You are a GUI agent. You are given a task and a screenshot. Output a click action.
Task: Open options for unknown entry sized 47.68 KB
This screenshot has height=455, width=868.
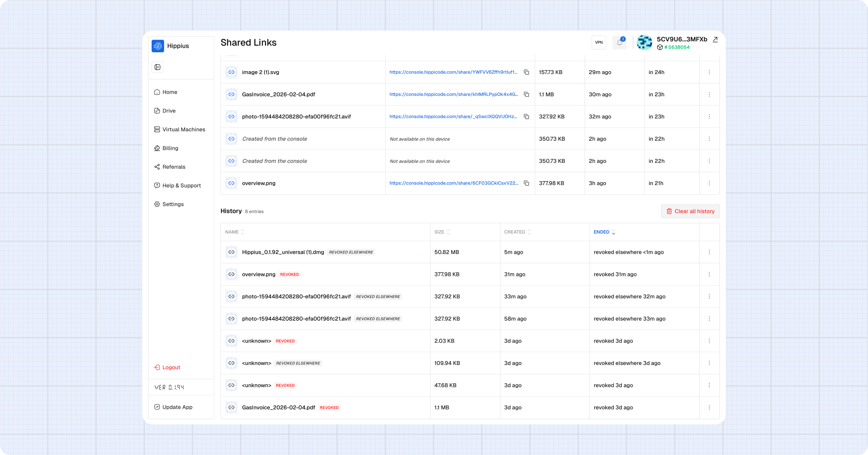point(709,385)
